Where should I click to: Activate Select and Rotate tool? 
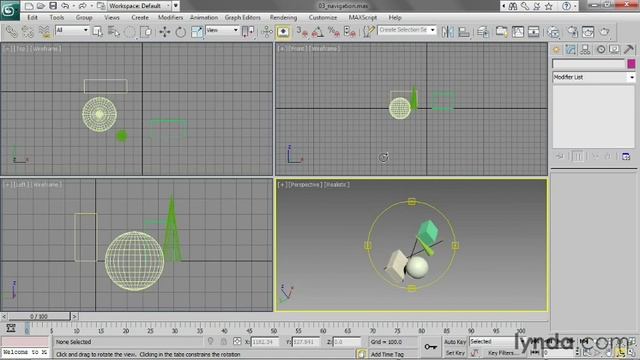pyautogui.click(x=180, y=31)
